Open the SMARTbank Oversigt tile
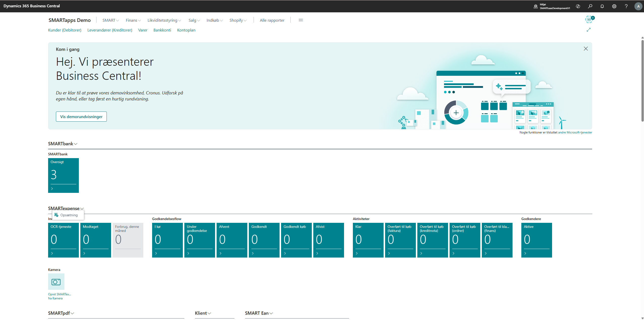 [x=63, y=175]
